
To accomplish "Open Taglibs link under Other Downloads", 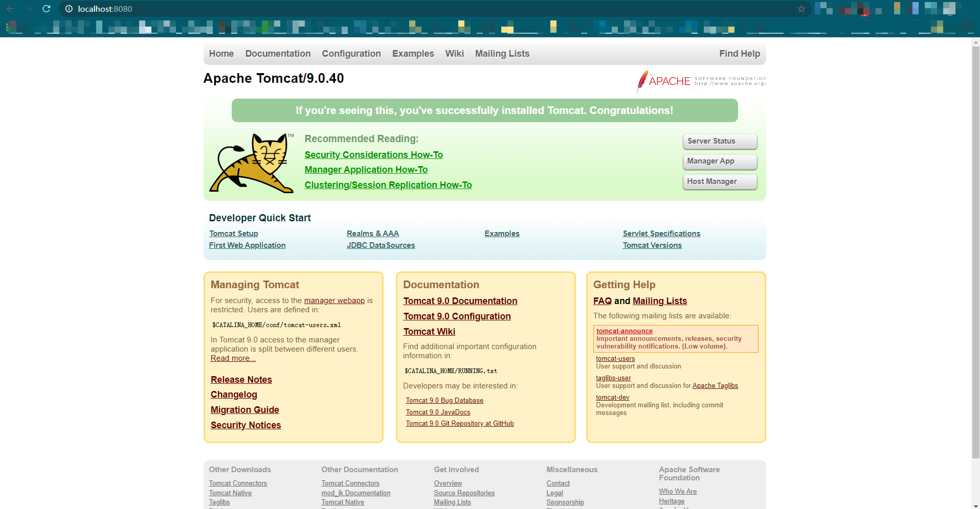I will coord(219,502).
